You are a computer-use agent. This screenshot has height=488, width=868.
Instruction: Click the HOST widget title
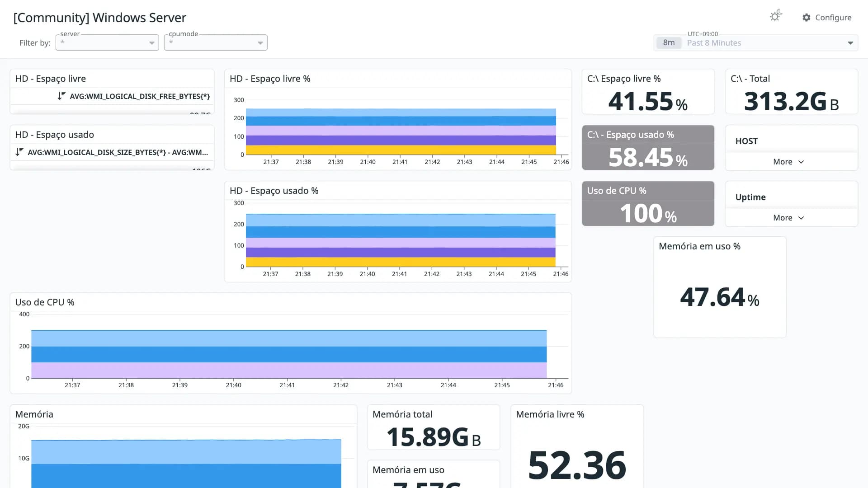(x=746, y=141)
